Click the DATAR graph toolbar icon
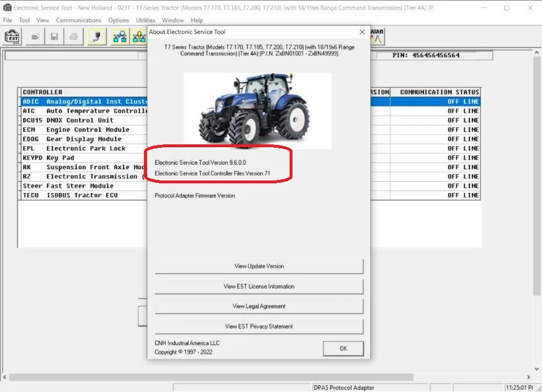542x392 pixels. (x=377, y=37)
